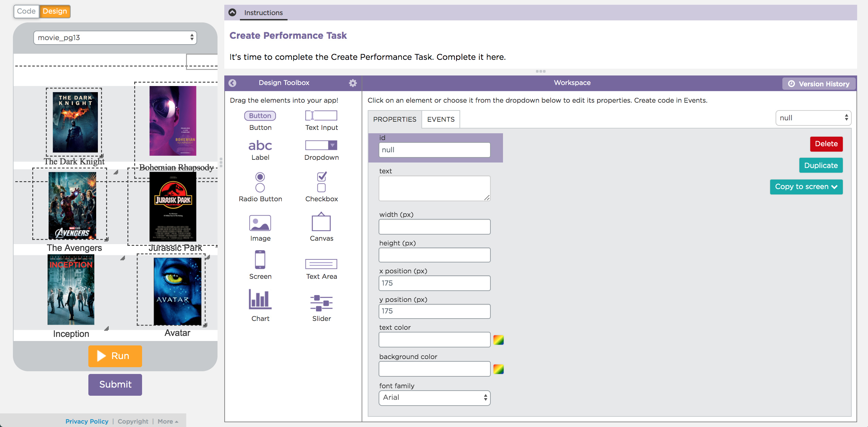
Task: Open the null element selector dropdown
Action: [813, 118]
